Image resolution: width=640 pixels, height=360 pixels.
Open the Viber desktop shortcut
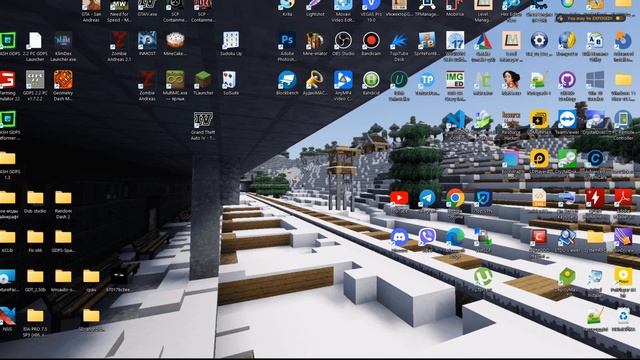pos(427,237)
